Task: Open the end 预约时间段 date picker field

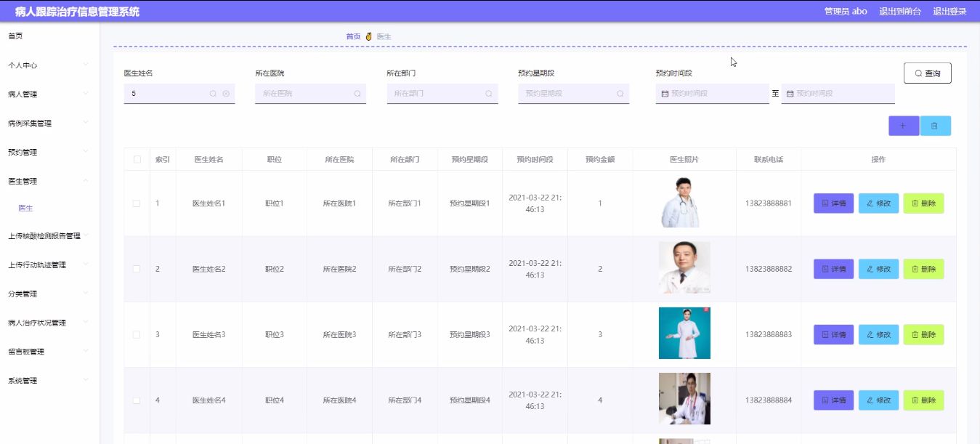Action: (838, 94)
